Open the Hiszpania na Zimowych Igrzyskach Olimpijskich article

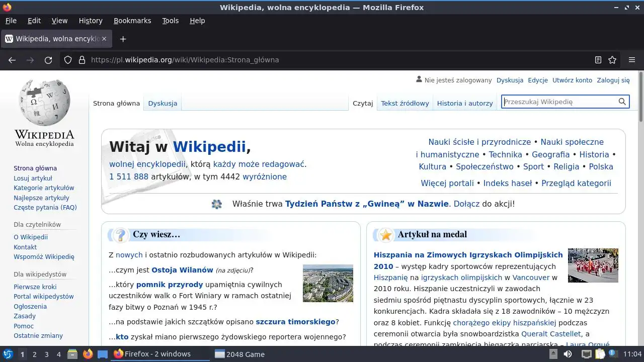pyautogui.click(x=468, y=260)
